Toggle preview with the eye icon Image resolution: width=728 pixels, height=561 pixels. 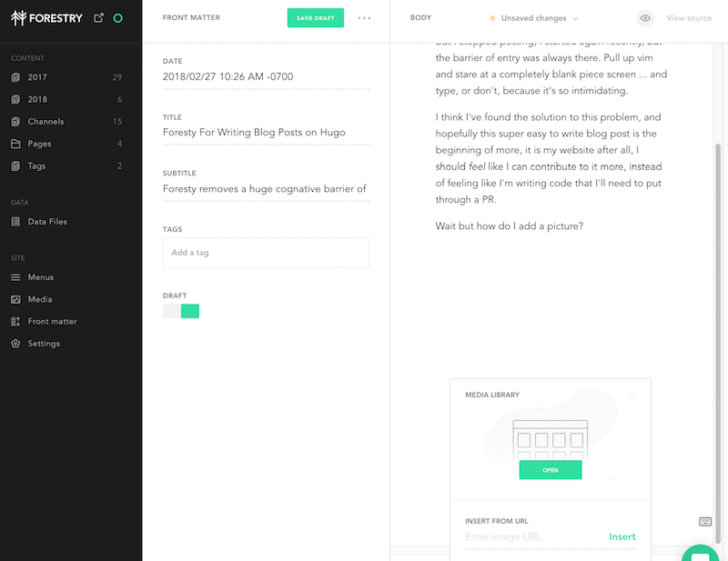click(x=645, y=18)
